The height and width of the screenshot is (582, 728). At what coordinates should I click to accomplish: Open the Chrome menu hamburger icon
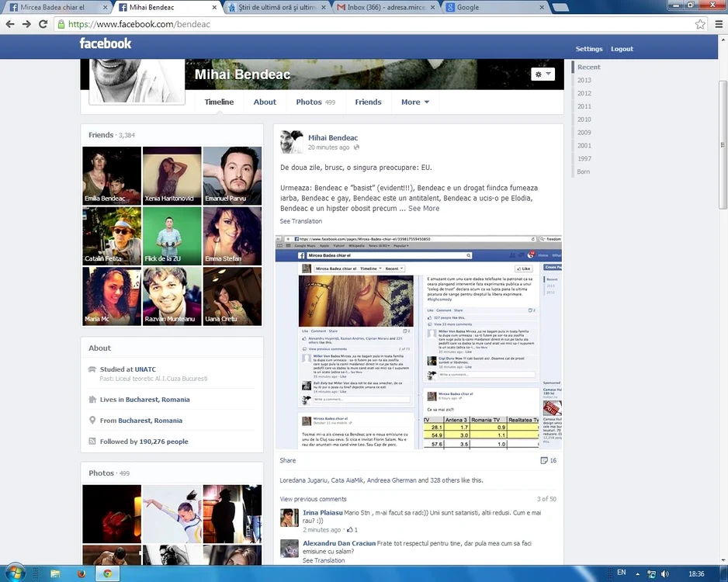(x=719, y=24)
